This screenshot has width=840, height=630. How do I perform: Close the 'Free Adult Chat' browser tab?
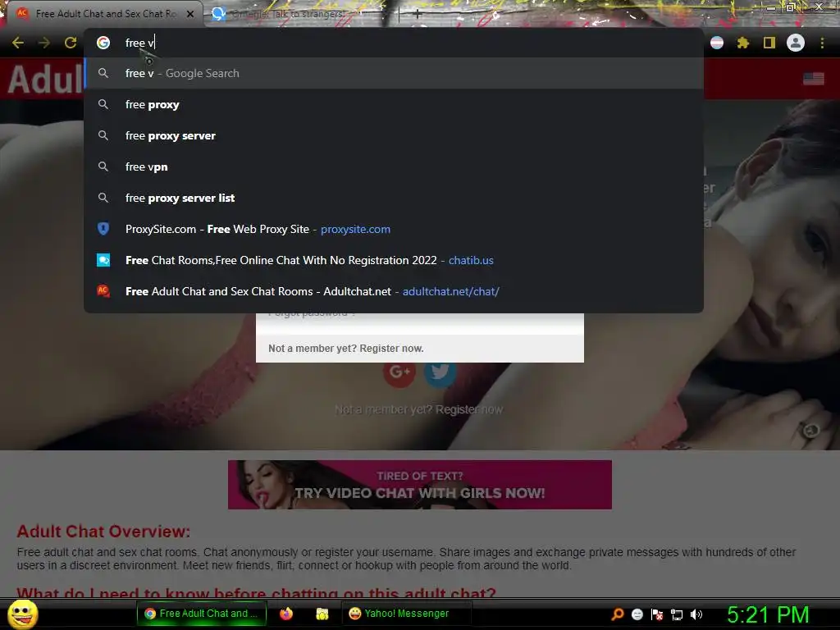click(190, 14)
